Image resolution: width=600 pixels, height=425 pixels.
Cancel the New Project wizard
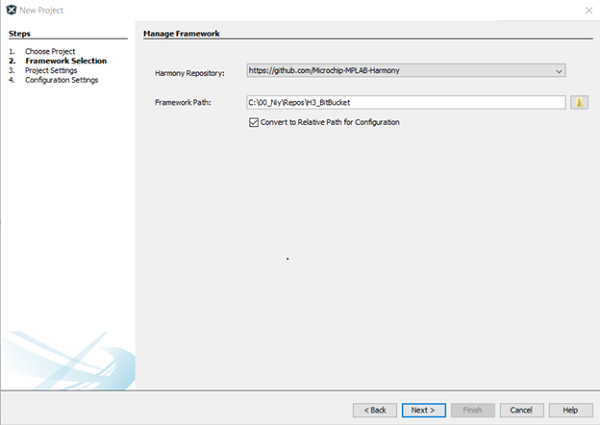coord(522,410)
